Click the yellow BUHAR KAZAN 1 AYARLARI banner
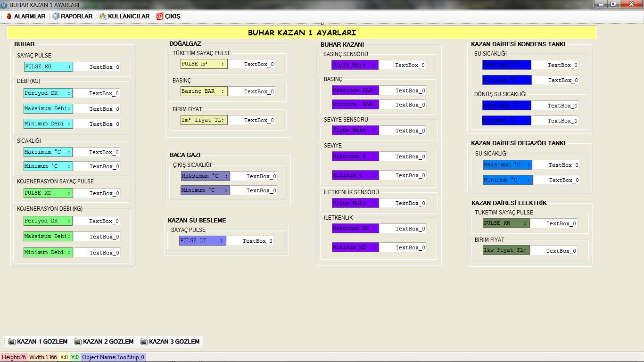644x362 pixels. (x=302, y=33)
